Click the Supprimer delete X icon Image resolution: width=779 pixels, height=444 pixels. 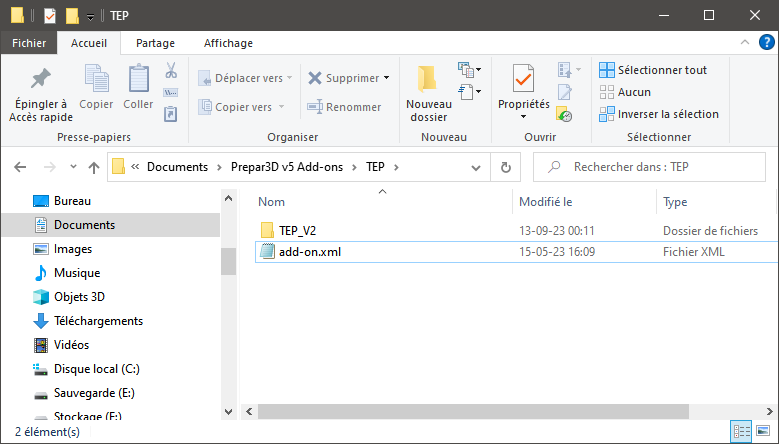(x=315, y=78)
